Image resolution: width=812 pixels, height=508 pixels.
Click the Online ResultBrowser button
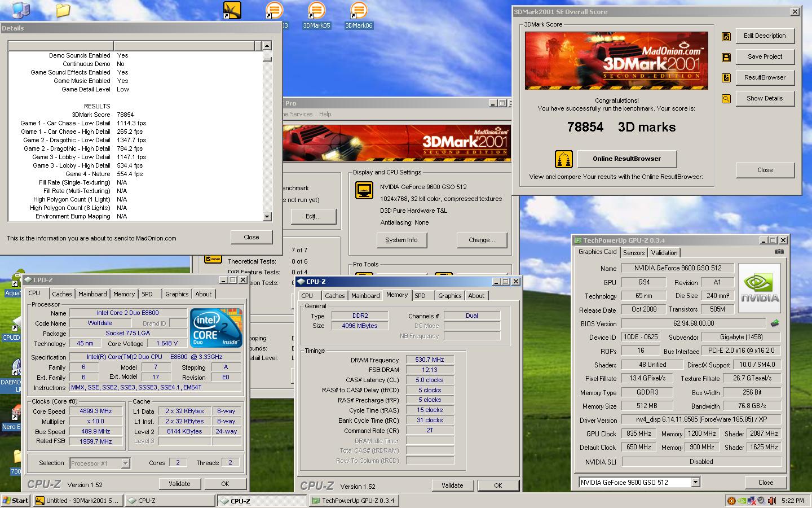626,159
